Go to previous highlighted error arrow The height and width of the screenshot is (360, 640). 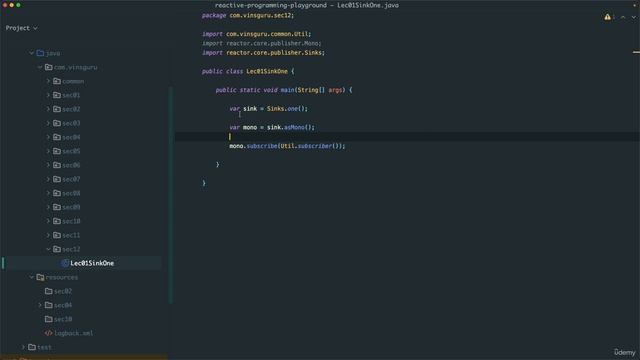click(623, 17)
